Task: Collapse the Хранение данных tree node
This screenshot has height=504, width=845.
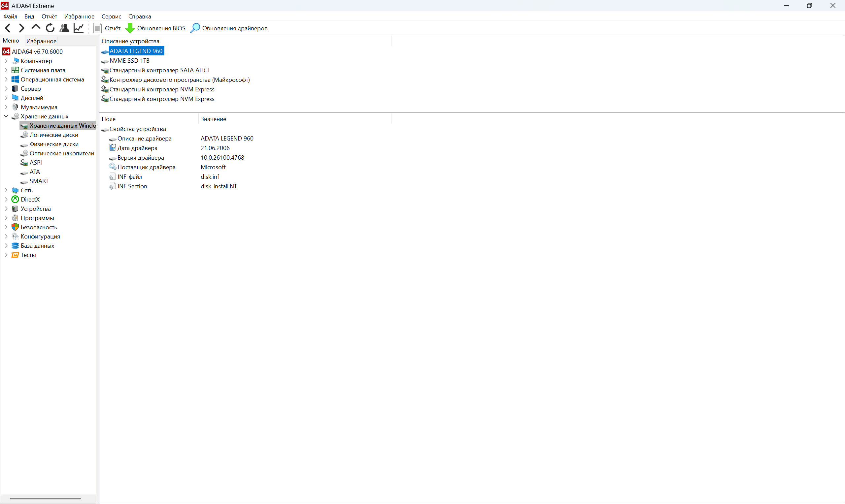Action: coord(6,116)
